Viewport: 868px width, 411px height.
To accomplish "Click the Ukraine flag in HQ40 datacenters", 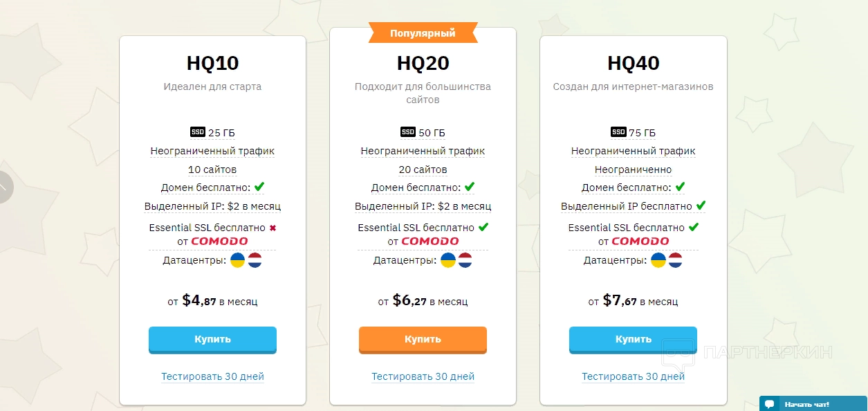I will tap(658, 261).
